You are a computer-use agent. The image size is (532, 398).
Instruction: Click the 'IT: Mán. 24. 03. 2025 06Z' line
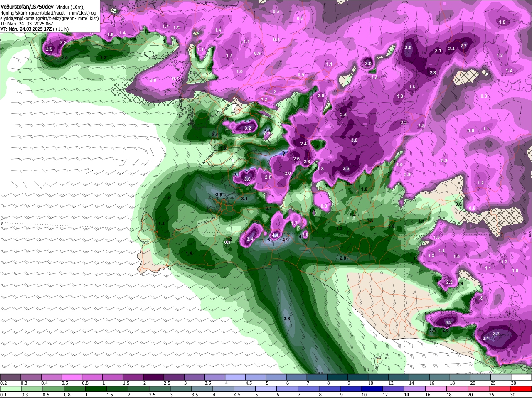tap(26, 24)
